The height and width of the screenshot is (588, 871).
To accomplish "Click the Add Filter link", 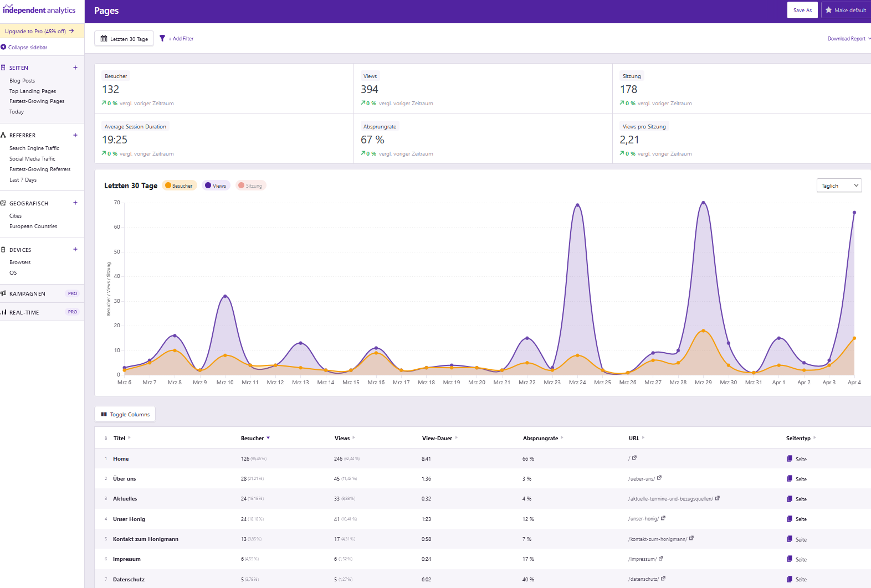I will coord(181,39).
